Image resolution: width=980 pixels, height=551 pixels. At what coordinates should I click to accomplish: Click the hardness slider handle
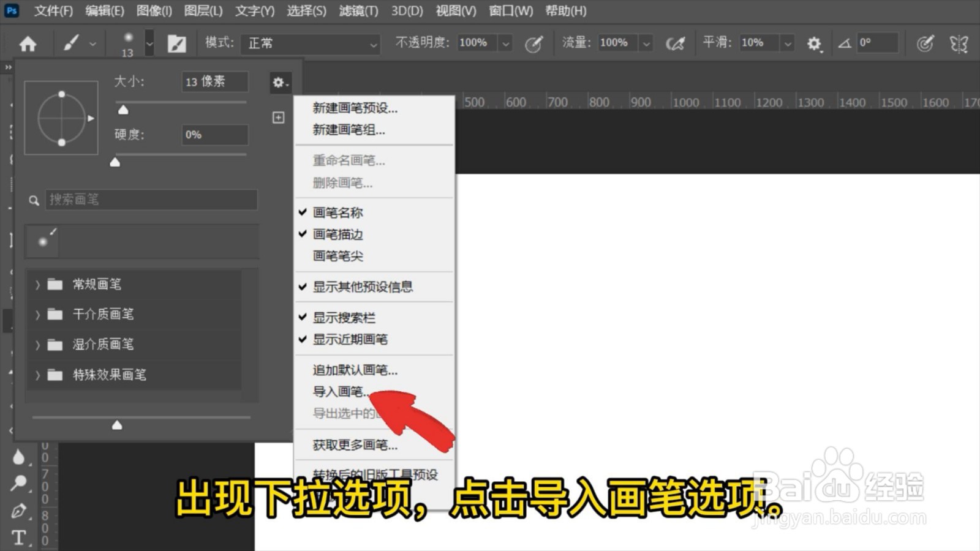click(115, 162)
